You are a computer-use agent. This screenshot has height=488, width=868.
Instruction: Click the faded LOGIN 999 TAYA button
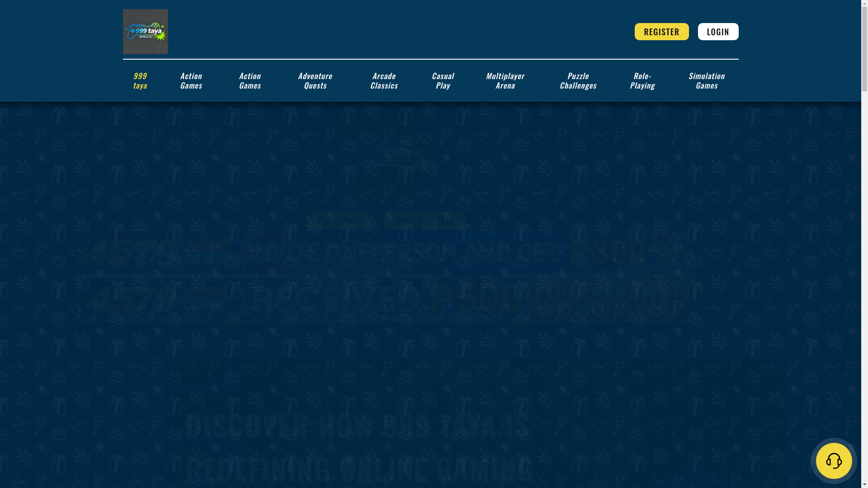(424, 221)
